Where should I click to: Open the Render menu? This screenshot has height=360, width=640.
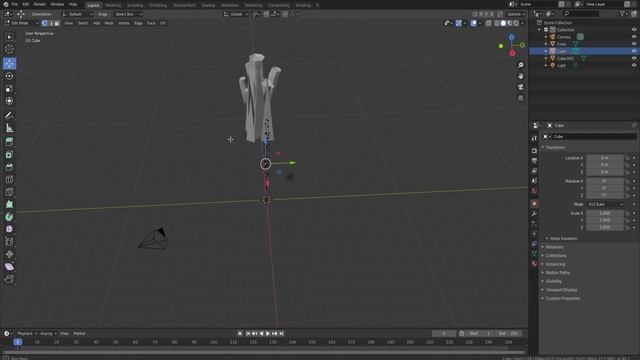pos(40,4)
